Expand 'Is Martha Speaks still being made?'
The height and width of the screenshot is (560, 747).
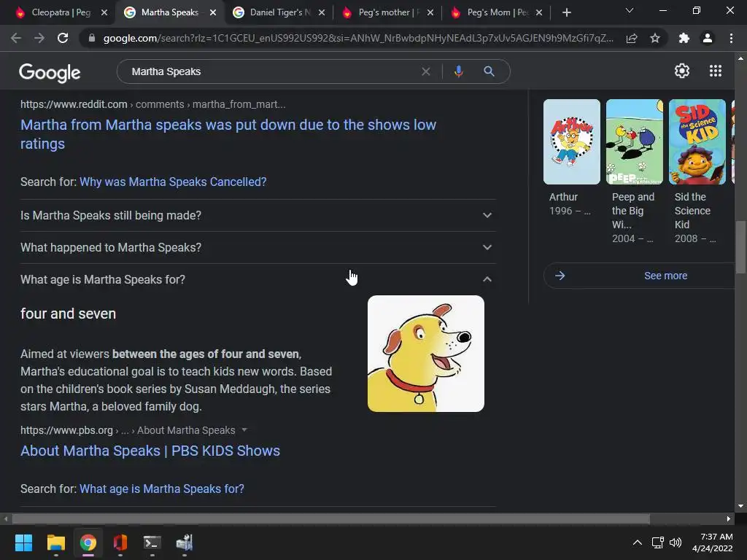click(x=258, y=215)
